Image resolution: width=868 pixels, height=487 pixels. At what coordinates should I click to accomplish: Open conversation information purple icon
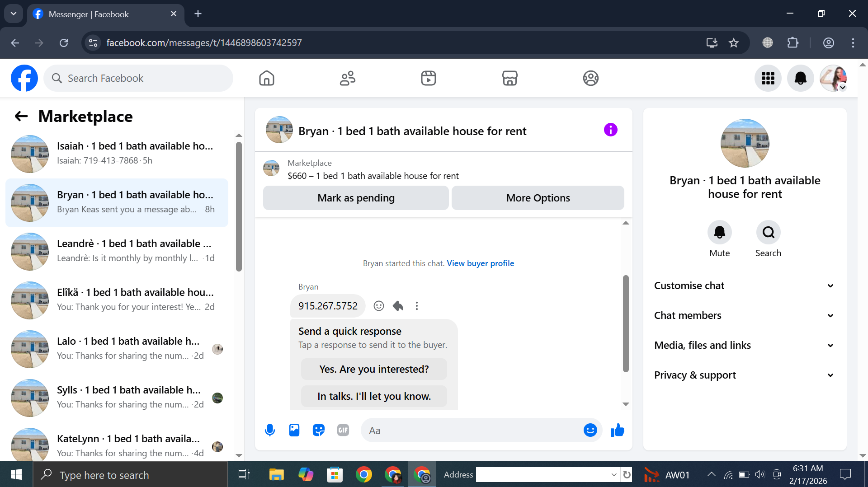click(x=610, y=130)
